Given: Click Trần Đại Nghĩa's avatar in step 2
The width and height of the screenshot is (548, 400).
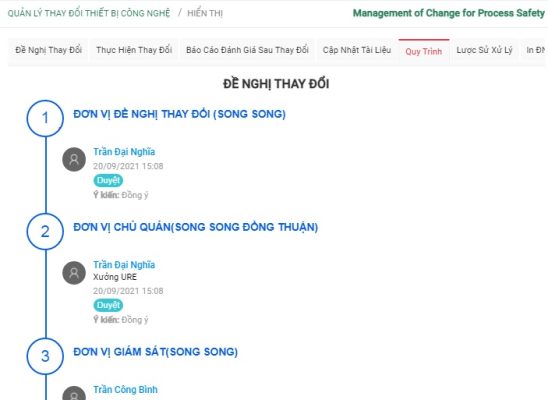Looking at the screenshot, I should coord(74,273).
